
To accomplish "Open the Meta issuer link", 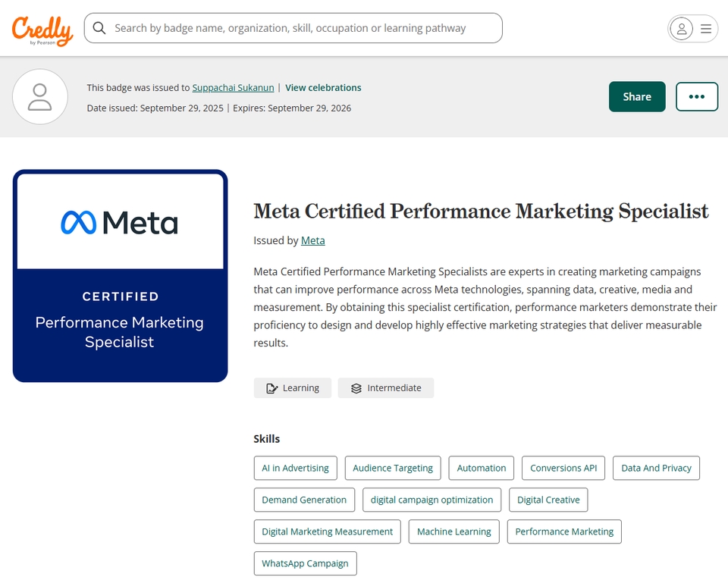I will click(x=312, y=240).
